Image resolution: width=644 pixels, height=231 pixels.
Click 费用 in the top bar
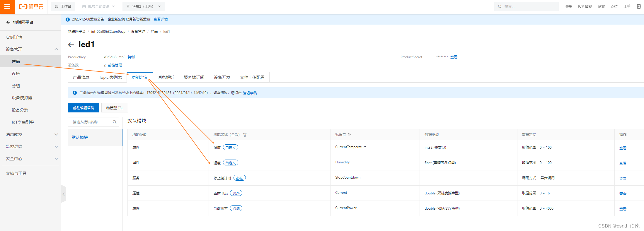point(569,6)
